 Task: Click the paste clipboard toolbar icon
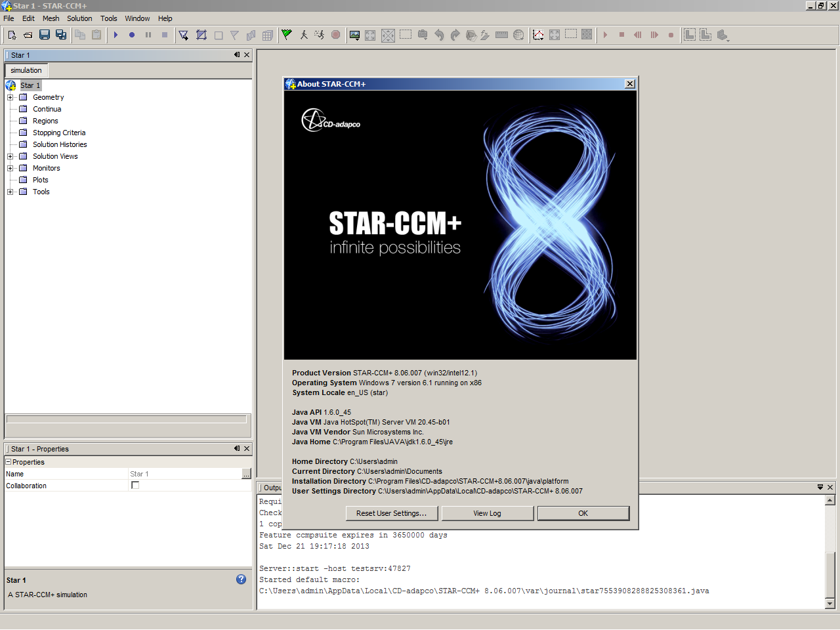click(96, 35)
